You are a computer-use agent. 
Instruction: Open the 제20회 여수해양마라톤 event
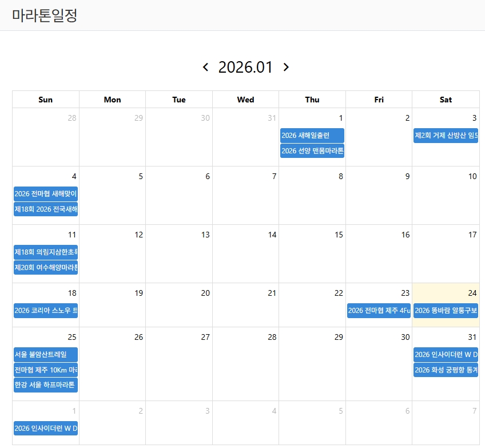(x=46, y=268)
